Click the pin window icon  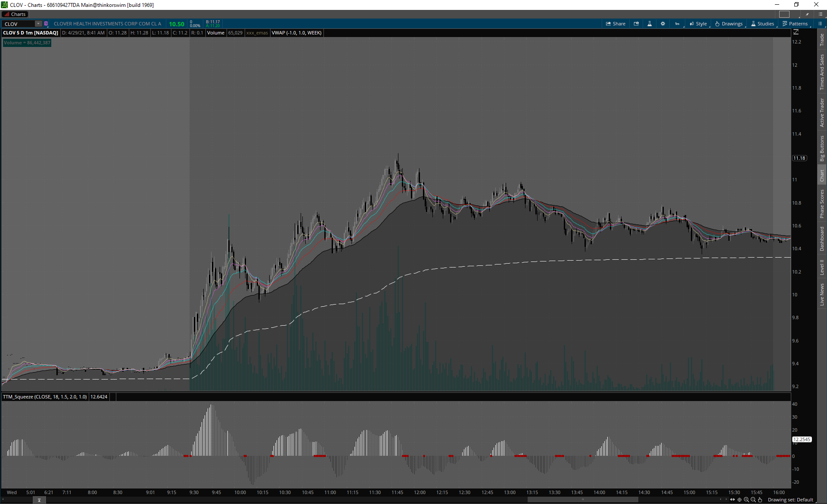[807, 14]
